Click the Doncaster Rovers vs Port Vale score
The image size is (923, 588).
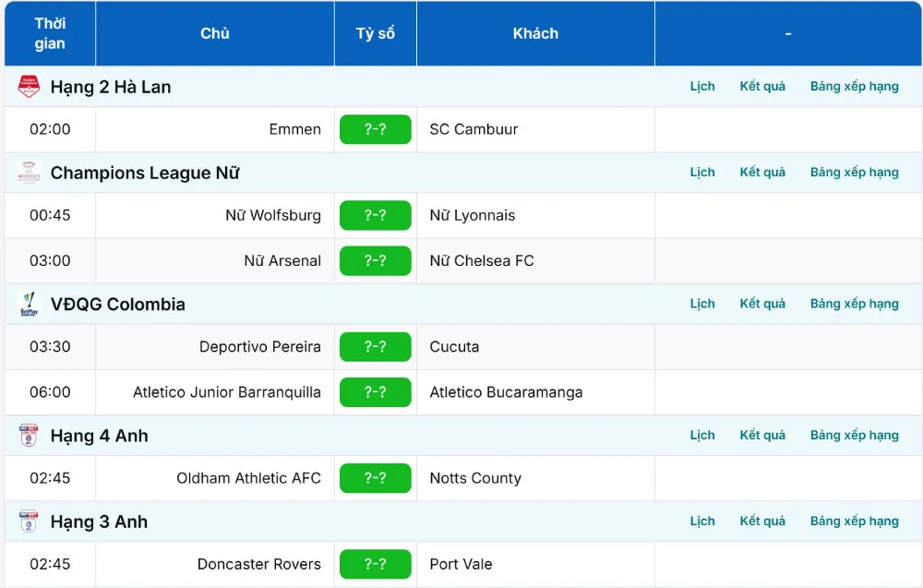click(x=375, y=564)
